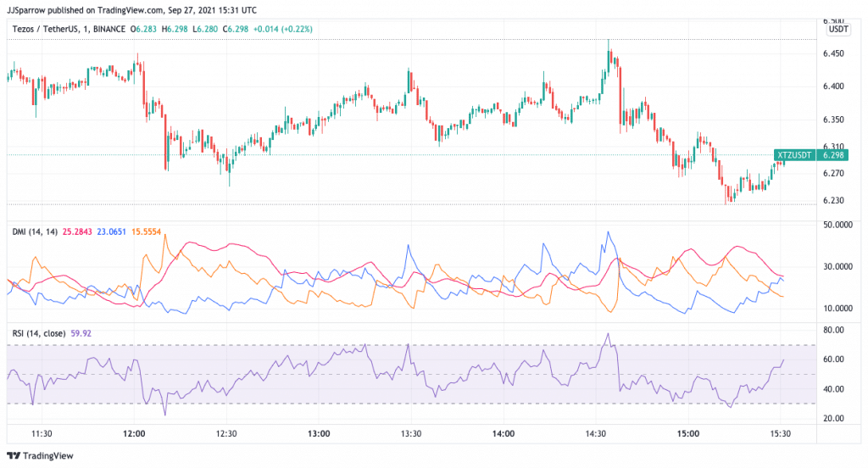Click the 15:00 time axis label
Screen dimensions: 868x468
coord(688,433)
